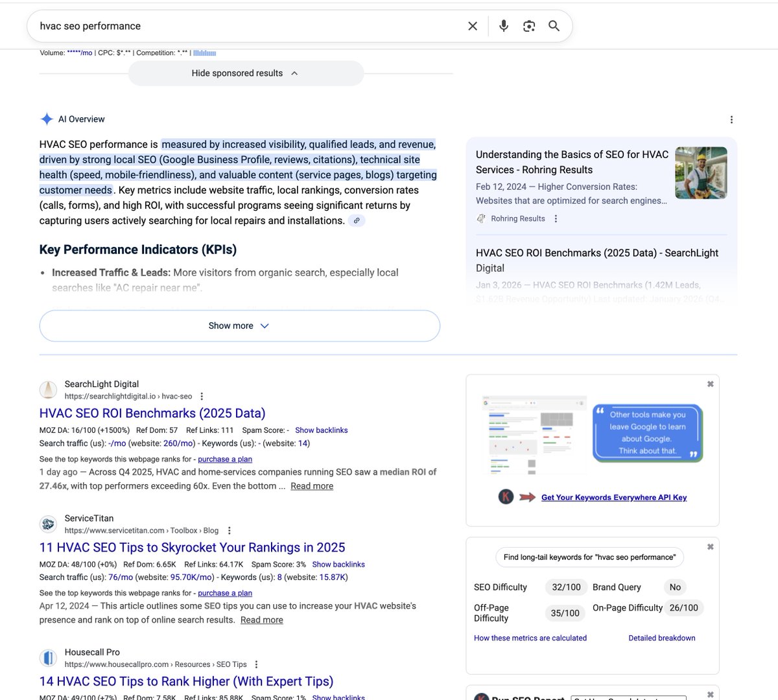
Task: Click the SearchLight Digital favicon
Action: (48, 390)
